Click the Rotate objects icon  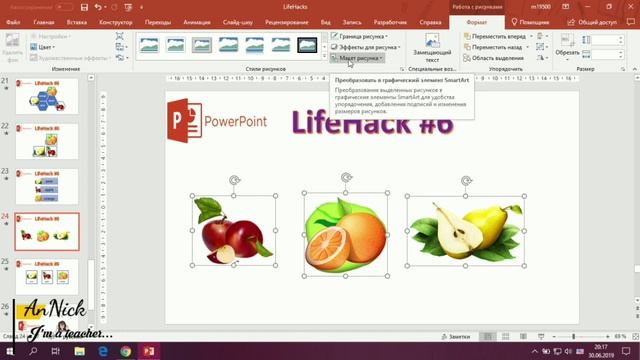(540, 58)
